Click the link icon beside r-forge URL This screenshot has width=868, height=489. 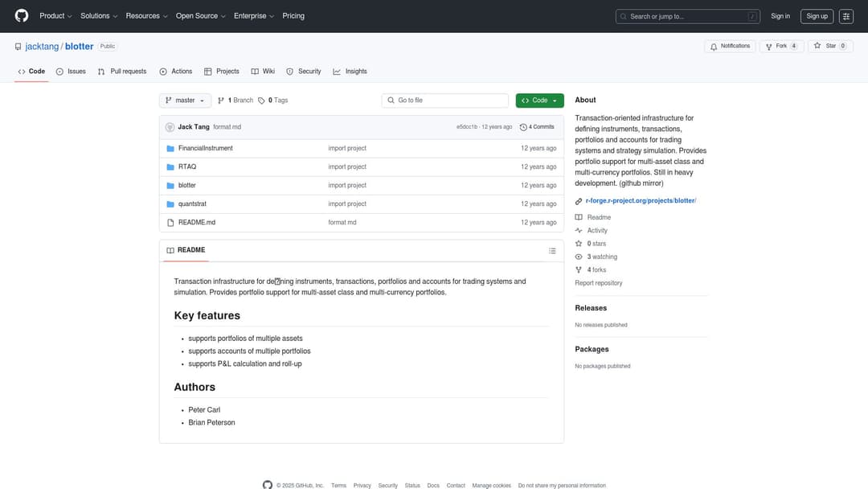(x=579, y=201)
